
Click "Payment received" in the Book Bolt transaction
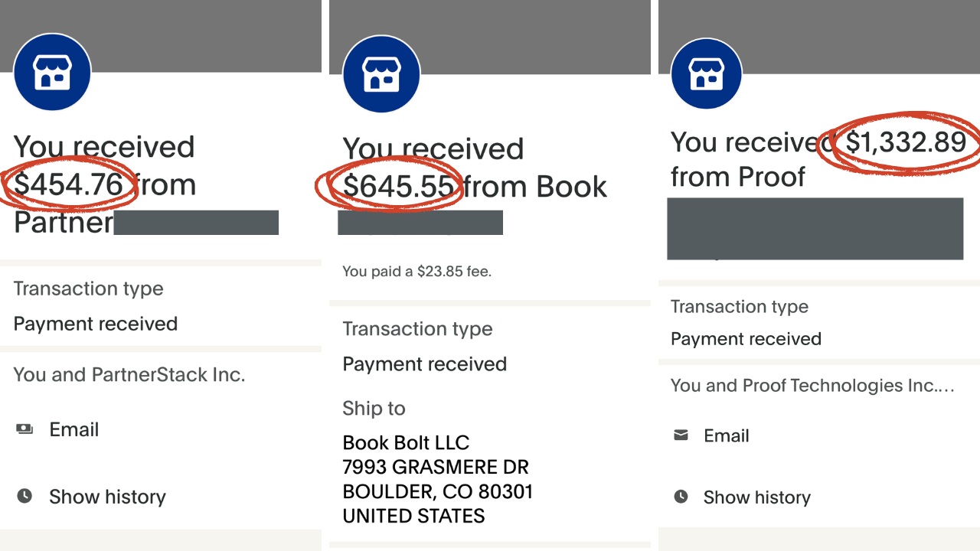424,364
